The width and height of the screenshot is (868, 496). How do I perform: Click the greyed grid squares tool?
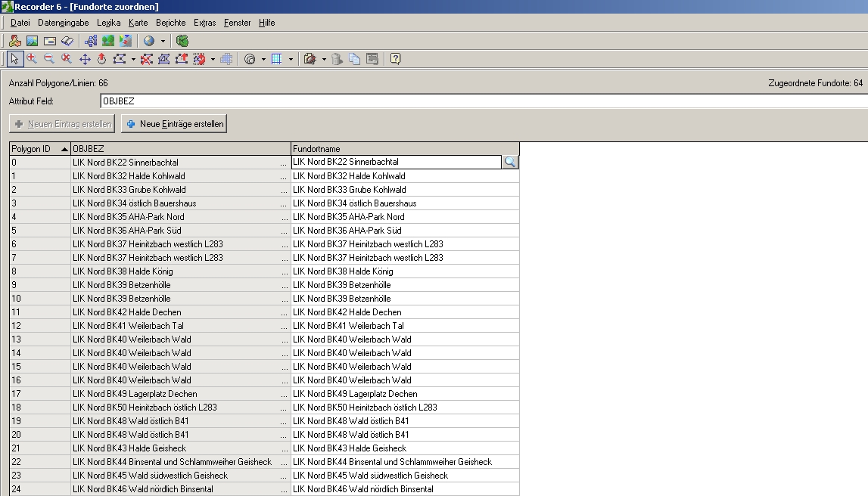point(226,59)
